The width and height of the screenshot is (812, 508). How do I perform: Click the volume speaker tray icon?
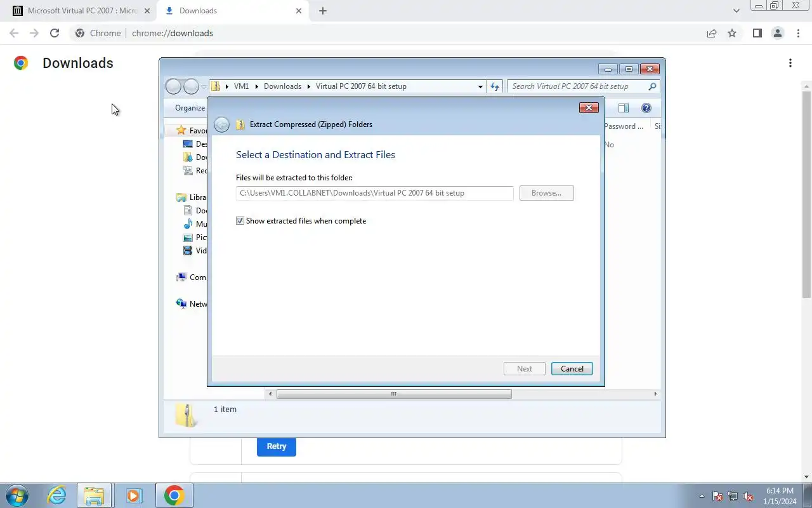[x=748, y=496]
